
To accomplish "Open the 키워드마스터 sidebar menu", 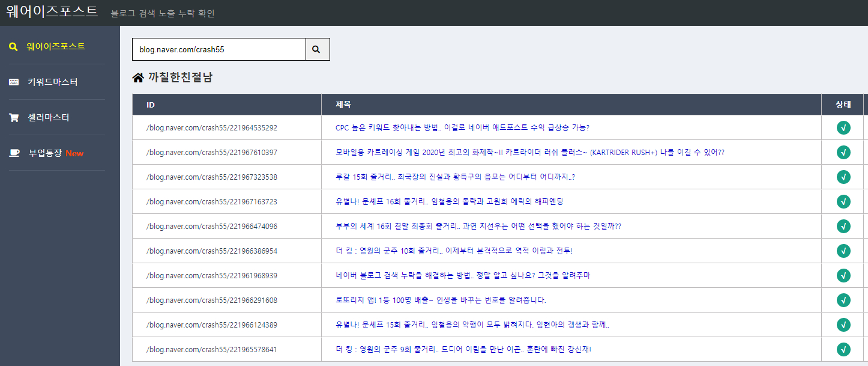I will [x=53, y=82].
